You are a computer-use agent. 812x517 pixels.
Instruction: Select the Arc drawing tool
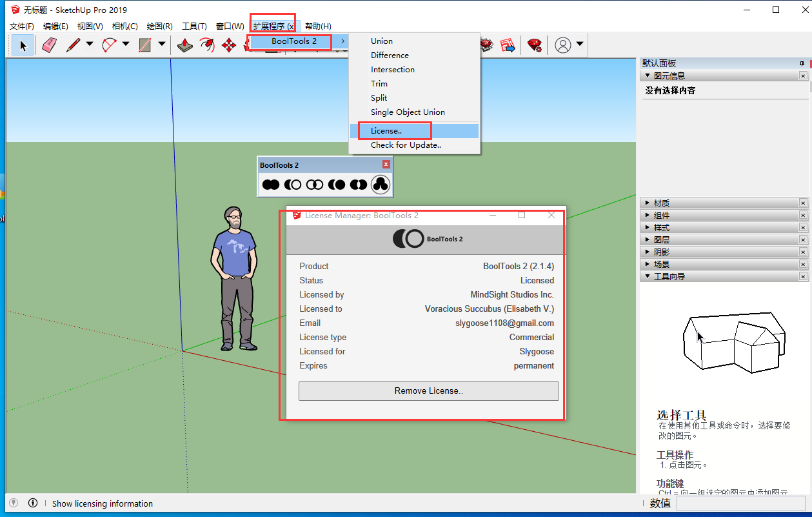(x=109, y=45)
